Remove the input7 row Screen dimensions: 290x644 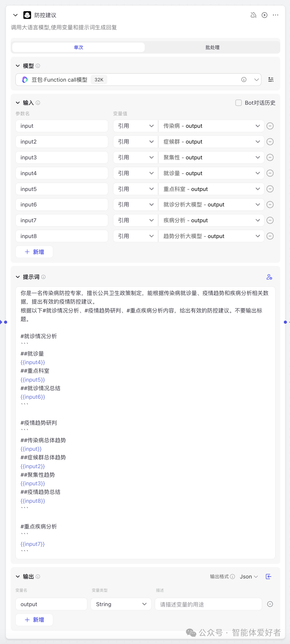(x=270, y=220)
